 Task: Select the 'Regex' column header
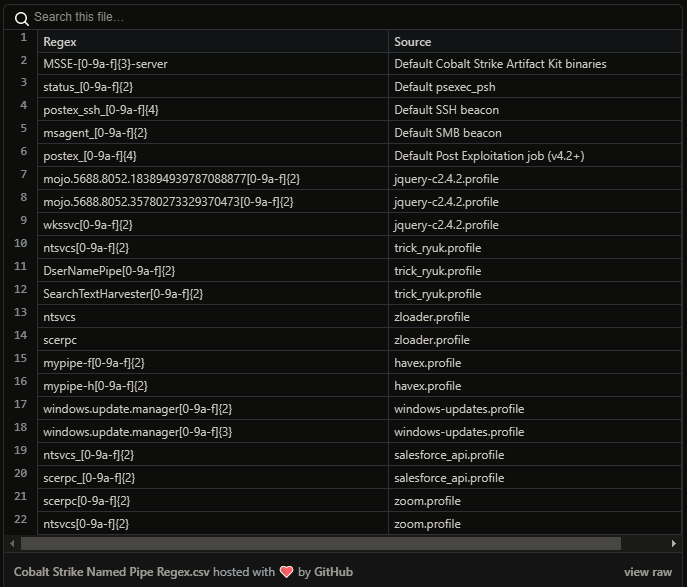[213, 42]
